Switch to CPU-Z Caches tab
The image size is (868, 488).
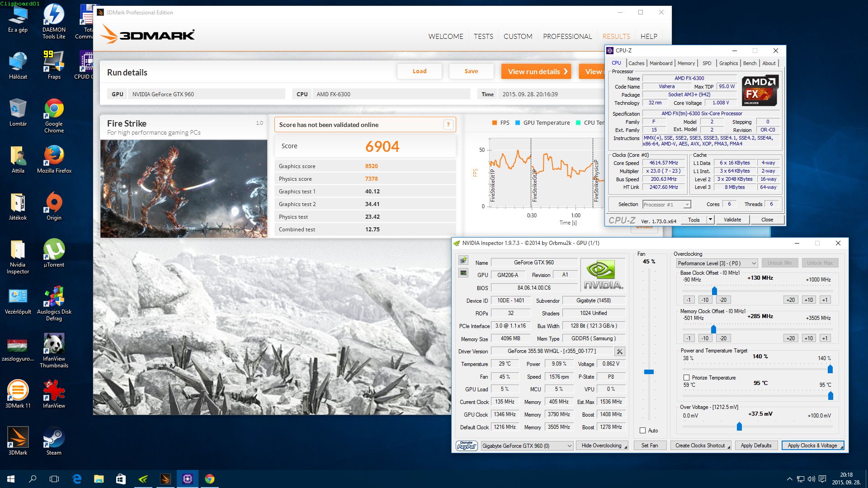pyautogui.click(x=636, y=63)
